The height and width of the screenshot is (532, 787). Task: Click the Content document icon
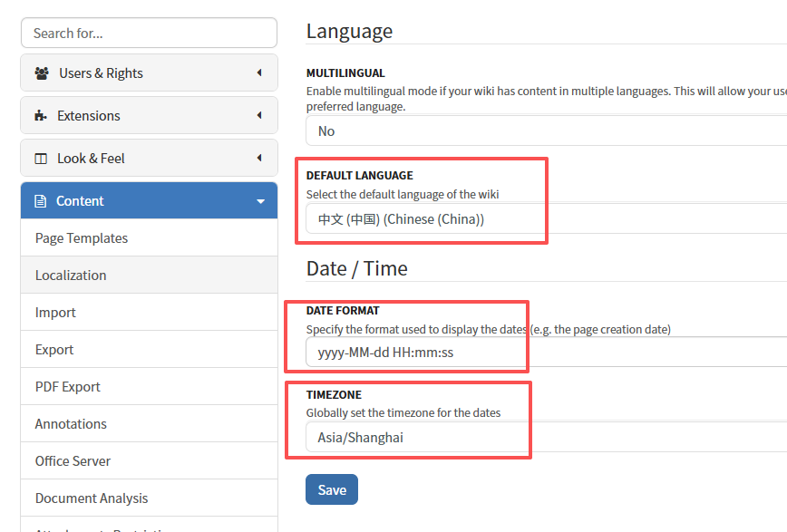(40, 201)
